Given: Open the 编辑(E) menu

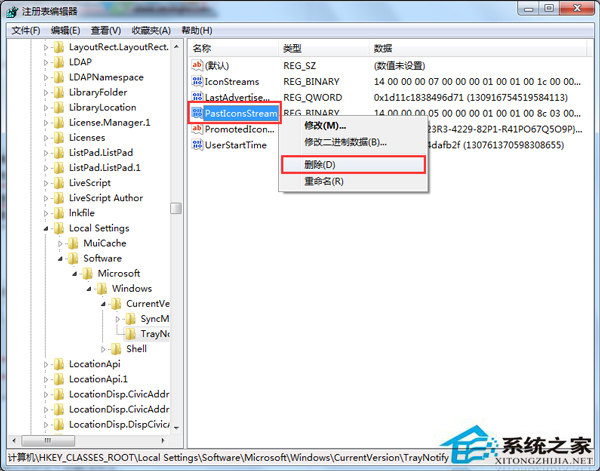Looking at the screenshot, I should 65,30.
